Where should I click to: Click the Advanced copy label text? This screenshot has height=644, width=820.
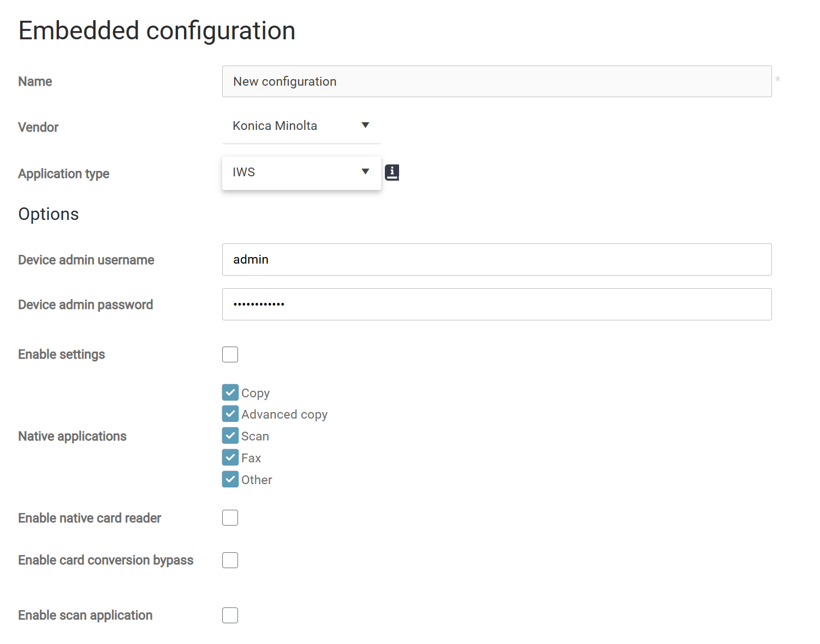click(x=284, y=414)
